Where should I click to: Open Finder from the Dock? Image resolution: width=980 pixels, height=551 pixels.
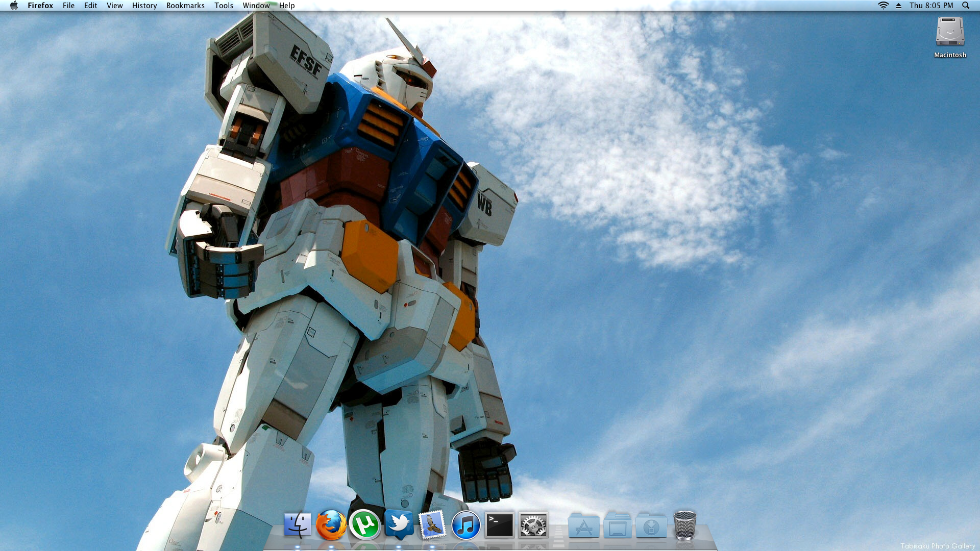pyautogui.click(x=297, y=525)
